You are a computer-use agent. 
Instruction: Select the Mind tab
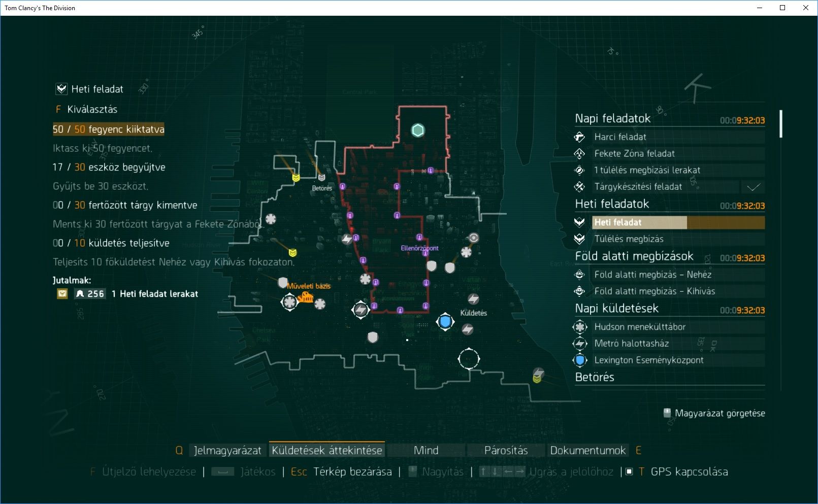tap(426, 450)
